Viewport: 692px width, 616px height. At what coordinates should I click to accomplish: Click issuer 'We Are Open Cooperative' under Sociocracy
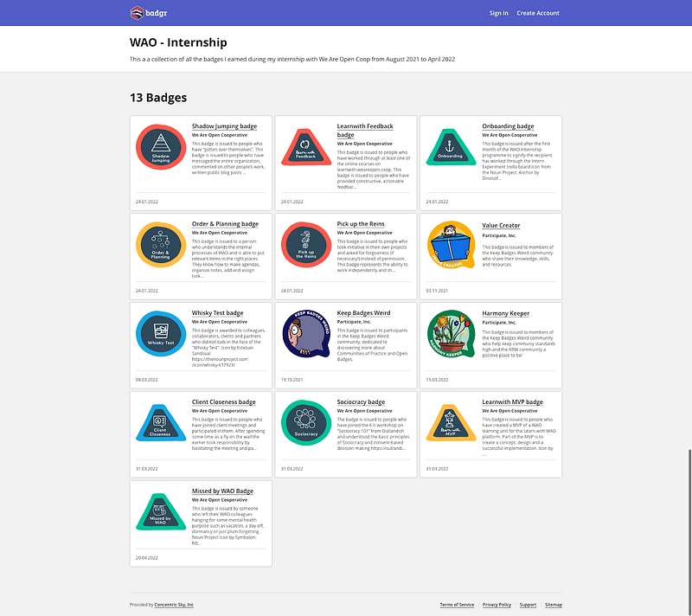364,411
